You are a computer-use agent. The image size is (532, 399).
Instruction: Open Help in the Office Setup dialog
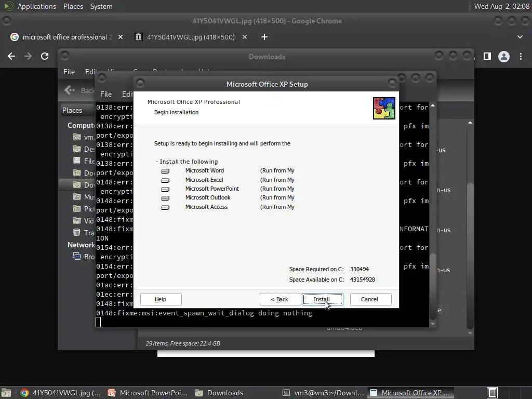[161, 299]
